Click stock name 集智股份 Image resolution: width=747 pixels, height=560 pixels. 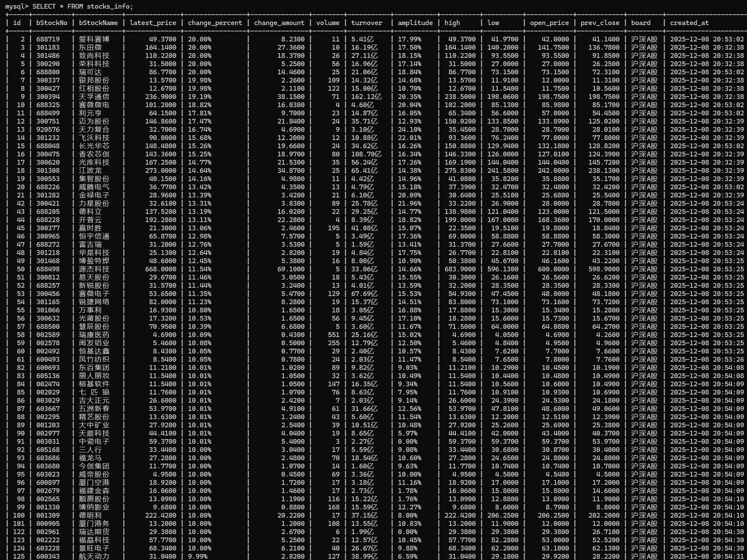click(x=94, y=179)
